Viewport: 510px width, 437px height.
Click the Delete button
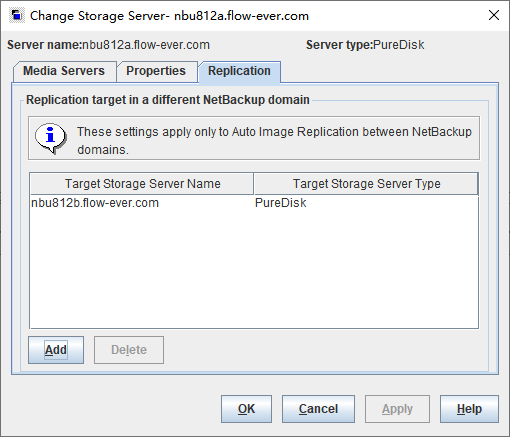(129, 350)
